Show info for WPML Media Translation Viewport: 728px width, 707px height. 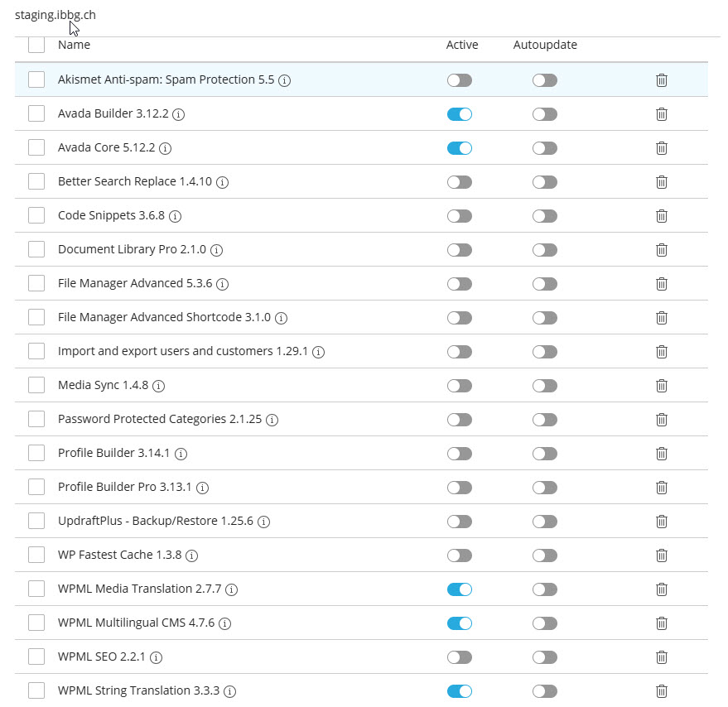(x=231, y=589)
